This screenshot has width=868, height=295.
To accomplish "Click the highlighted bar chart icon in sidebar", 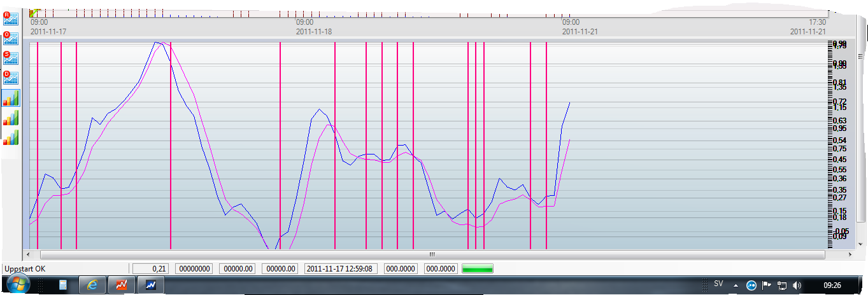I will [x=11, y=98].
